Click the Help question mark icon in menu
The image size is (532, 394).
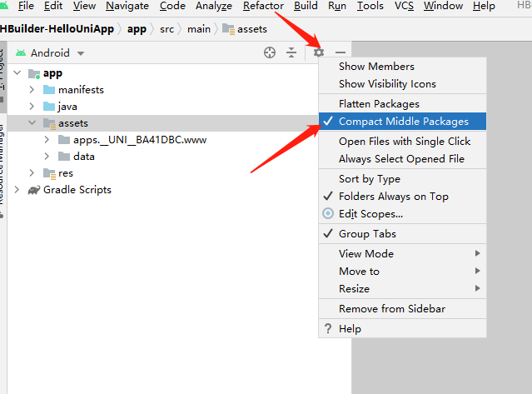click(x=328, y=328)
